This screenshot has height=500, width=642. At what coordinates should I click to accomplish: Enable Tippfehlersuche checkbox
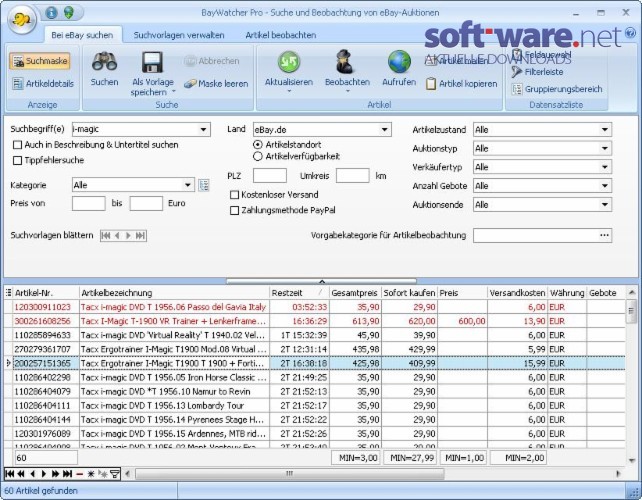(17, 161)
